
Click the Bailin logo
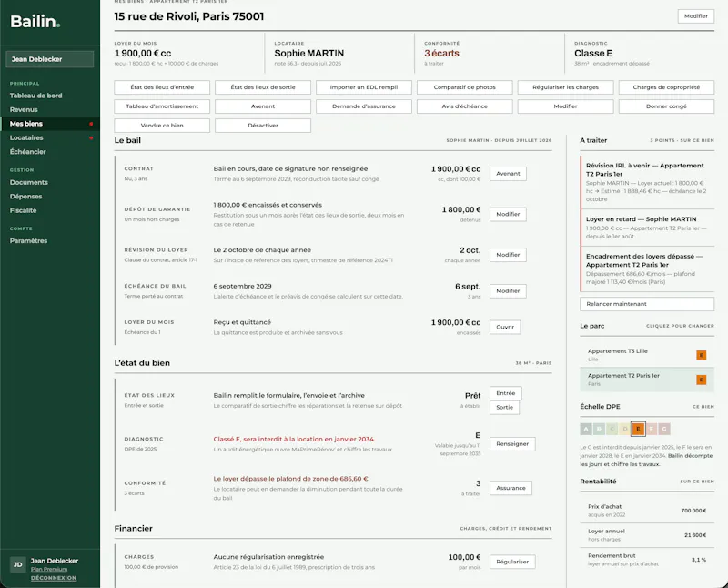click(x=35, y=21)
